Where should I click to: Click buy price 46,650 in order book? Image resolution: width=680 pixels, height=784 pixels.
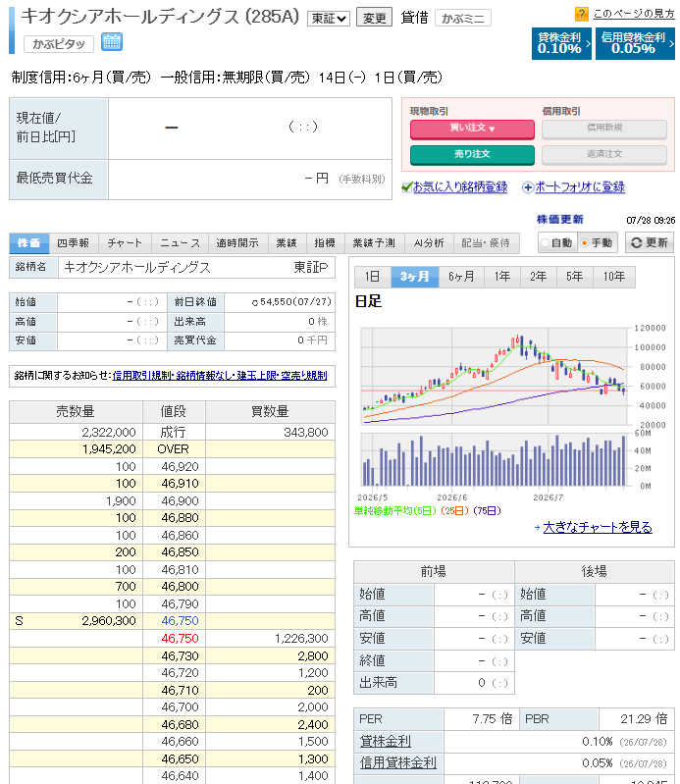180,758
